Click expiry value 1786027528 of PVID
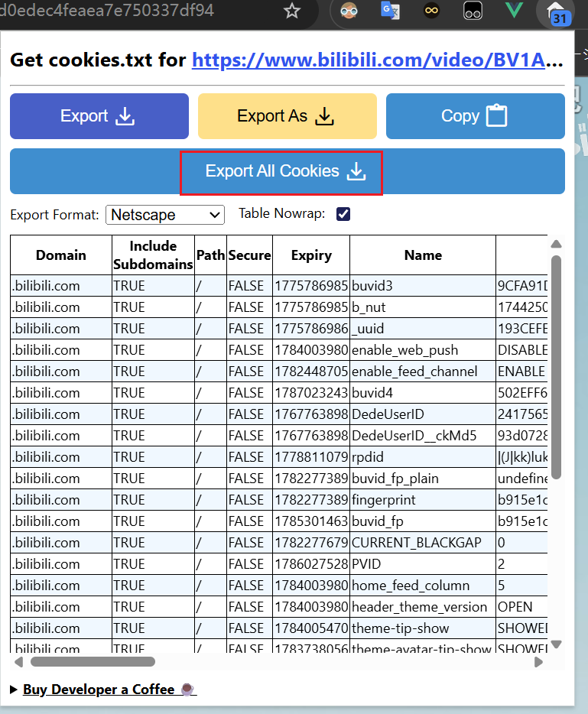 (x=311, y=563)
